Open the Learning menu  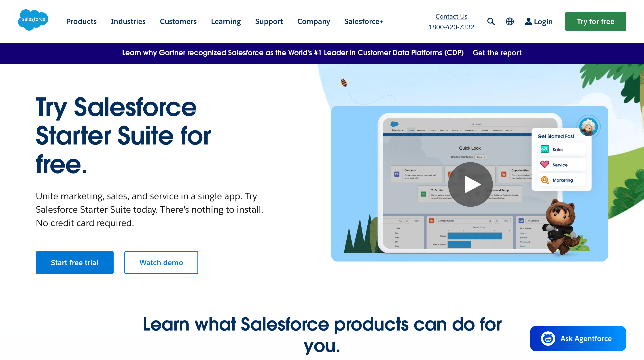point(226,21)
